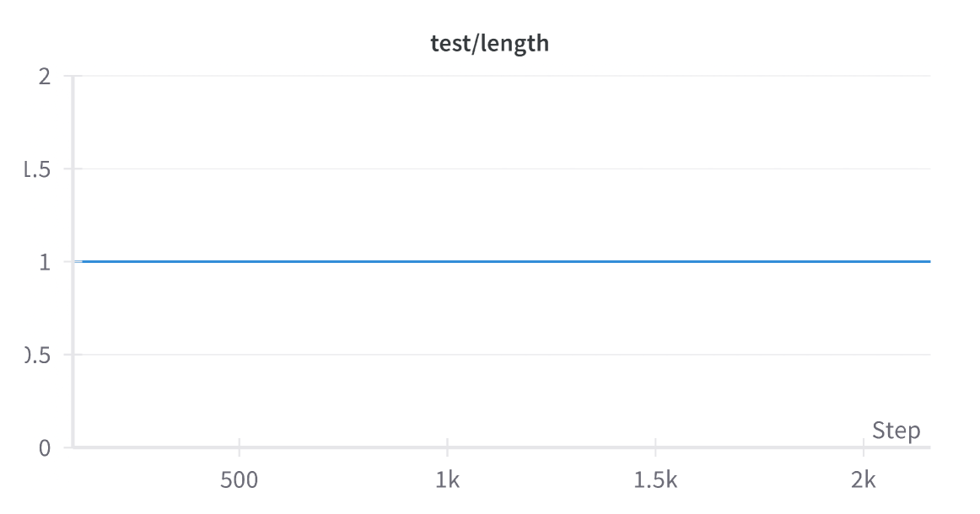Select the 2k x-axis tick label
980x514 pixels.
click(x=864, y=481)
